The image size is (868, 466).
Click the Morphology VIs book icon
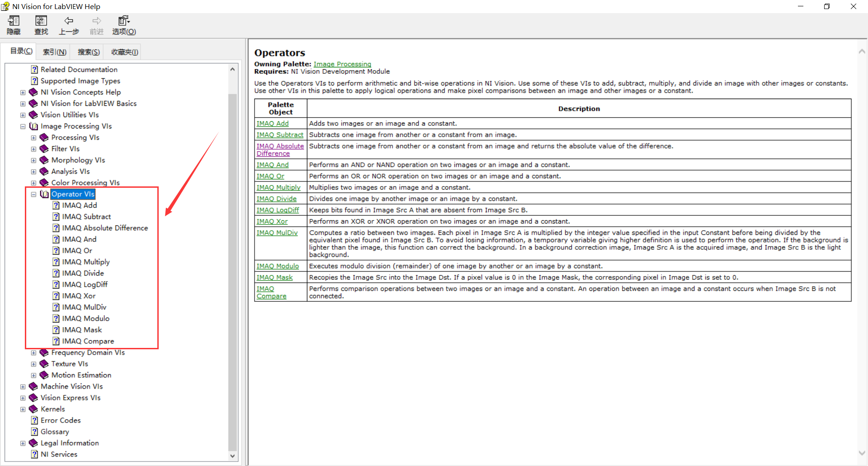tap(44, 160)
